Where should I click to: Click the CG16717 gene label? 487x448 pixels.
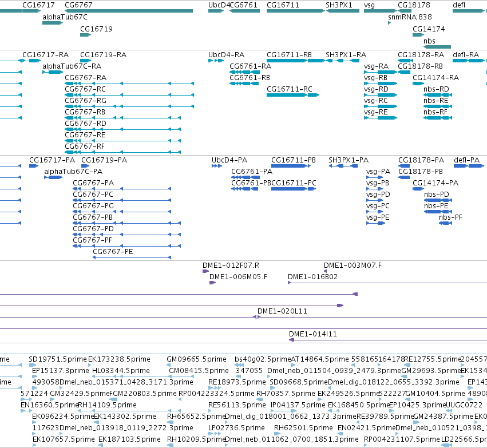(x=38, y=5)
